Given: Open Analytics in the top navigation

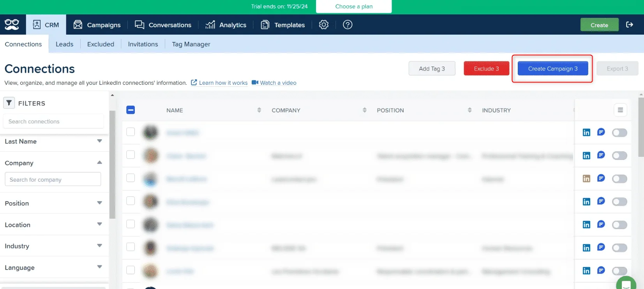Looking at the screenshot, I should coord(226,25).
